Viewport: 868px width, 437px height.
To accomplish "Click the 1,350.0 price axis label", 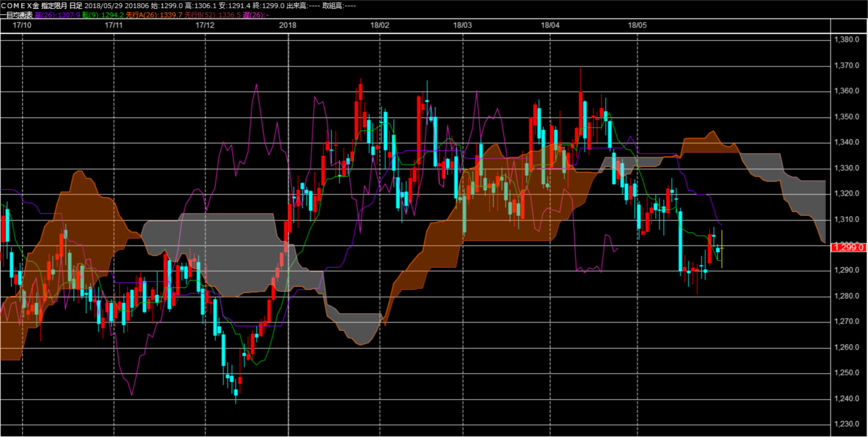I will coord(847,117).
